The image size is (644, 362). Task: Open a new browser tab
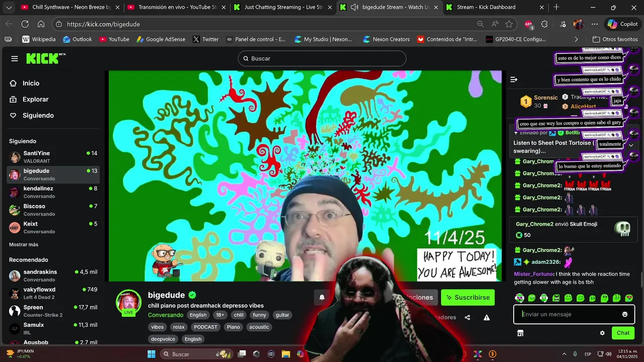click(556, 7)
